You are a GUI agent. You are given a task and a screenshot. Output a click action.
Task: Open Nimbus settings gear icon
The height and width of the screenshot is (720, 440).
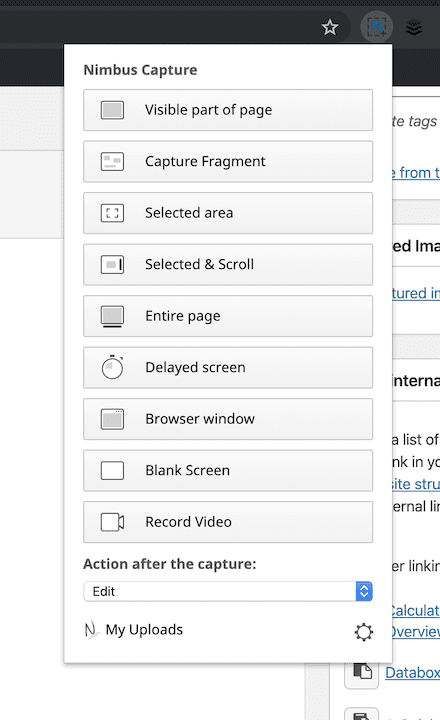pos(364,632)
